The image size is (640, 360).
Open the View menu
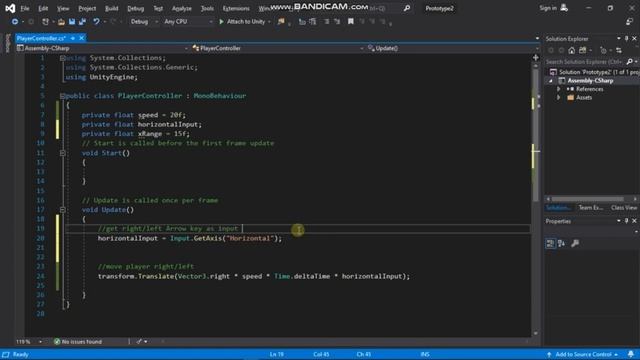tap(63, 8)
